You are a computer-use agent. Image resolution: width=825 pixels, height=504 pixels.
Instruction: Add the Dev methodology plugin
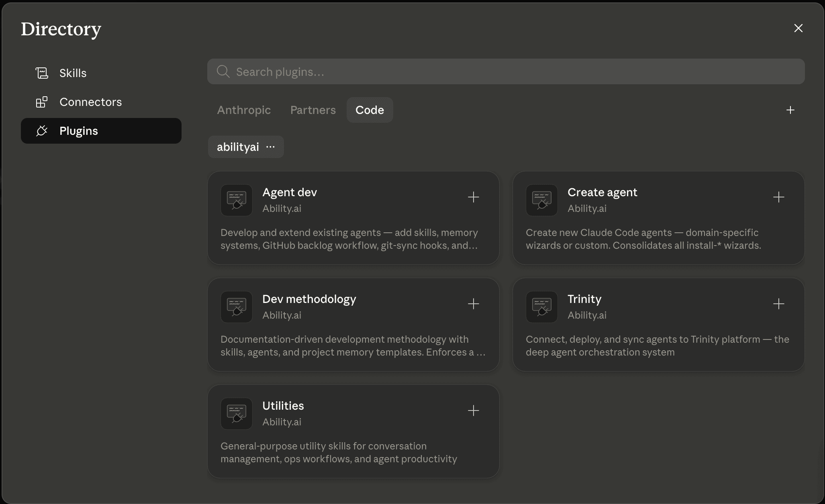point(474,304)
